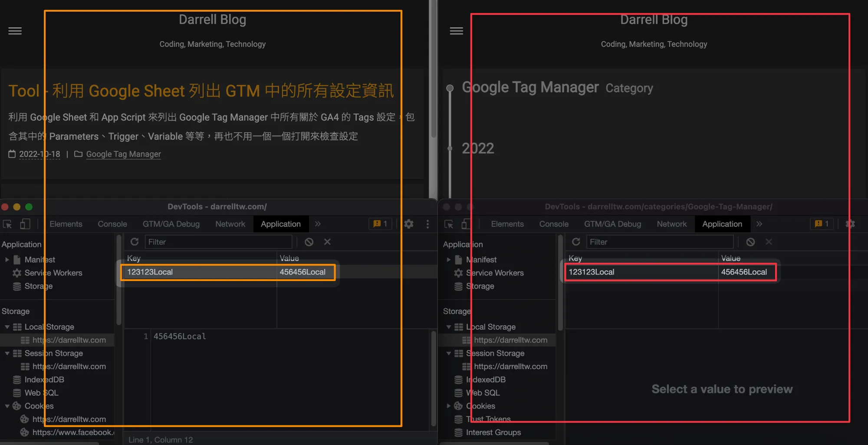Refresh the Local Storage list
Screen dimensions: 868x445
(135, 242)
